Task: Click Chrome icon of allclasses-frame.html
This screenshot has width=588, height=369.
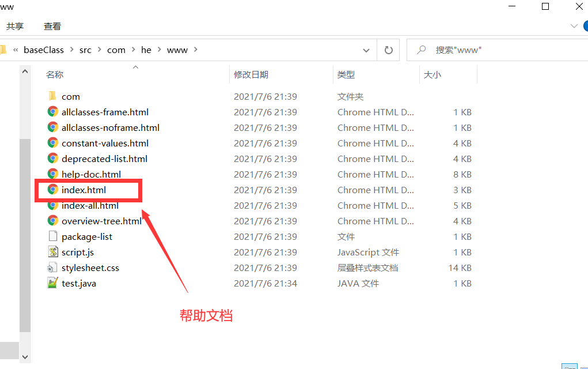Action: point(53,111)
